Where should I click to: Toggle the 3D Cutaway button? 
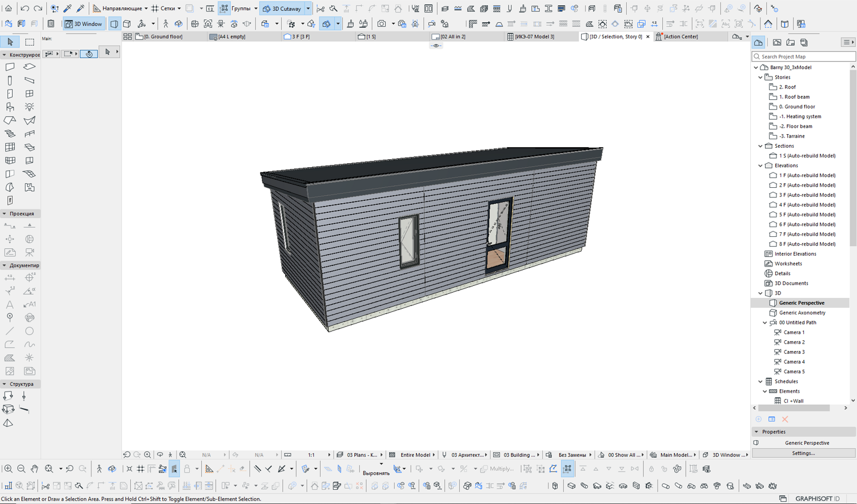(x=282, y=9)
